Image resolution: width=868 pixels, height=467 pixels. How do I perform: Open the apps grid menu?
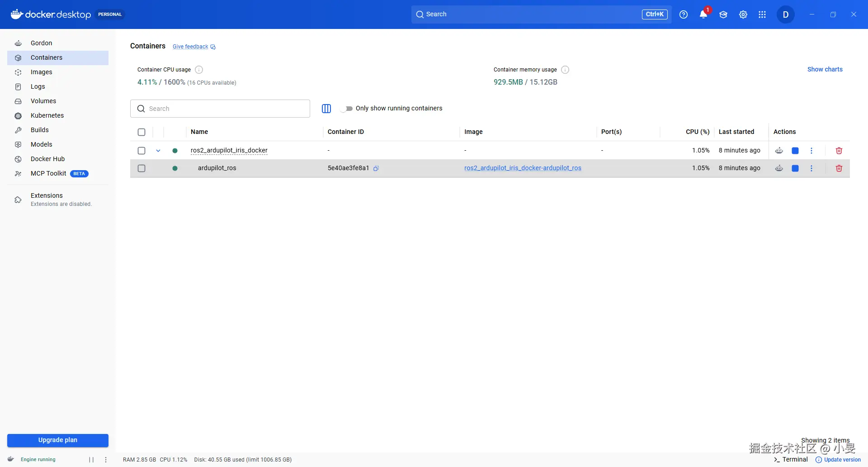click(x=762, y=14)
